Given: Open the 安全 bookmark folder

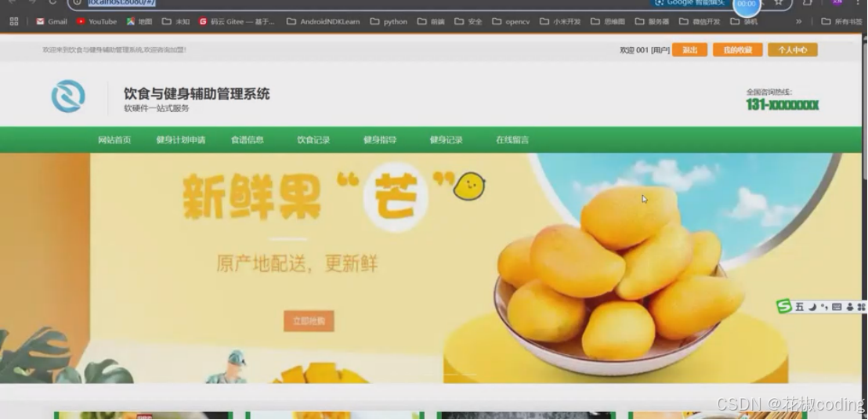Looking at the screenshot, I should click(468, 22).
